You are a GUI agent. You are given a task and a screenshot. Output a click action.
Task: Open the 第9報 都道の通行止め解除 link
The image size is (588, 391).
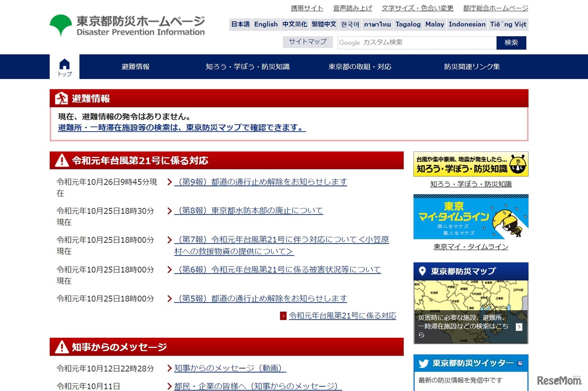[260, 182]
